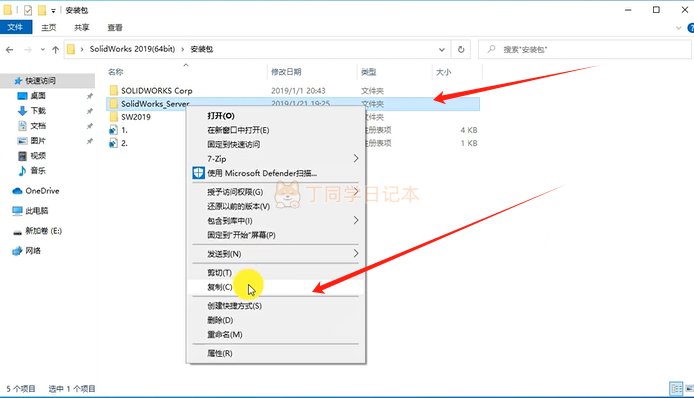The width and height of the screenshot is (694, 398).
Task: Expand the ribbon with the chevron
Action: click(x=679, y=28)
